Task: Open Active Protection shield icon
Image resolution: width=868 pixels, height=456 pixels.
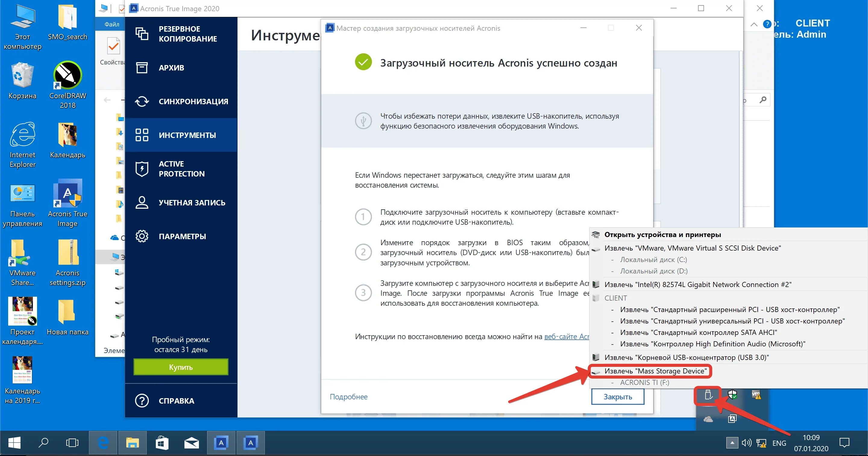Action: click(x=142, y=169)
